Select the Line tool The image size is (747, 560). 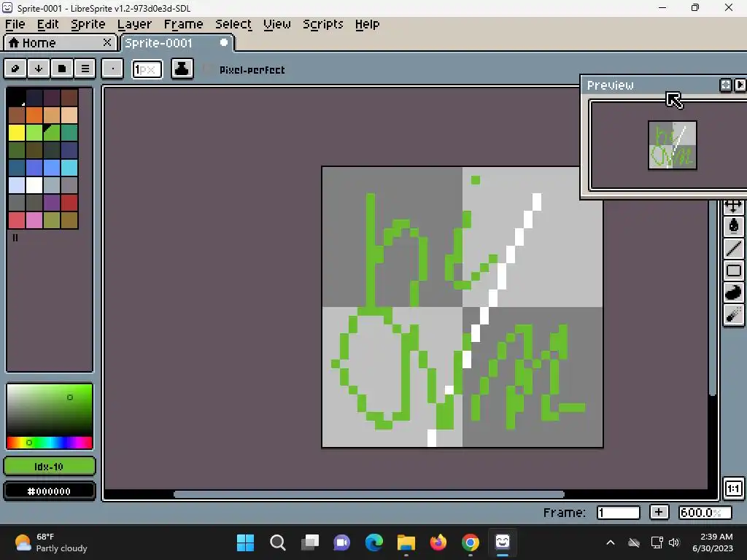pos(734,248)
